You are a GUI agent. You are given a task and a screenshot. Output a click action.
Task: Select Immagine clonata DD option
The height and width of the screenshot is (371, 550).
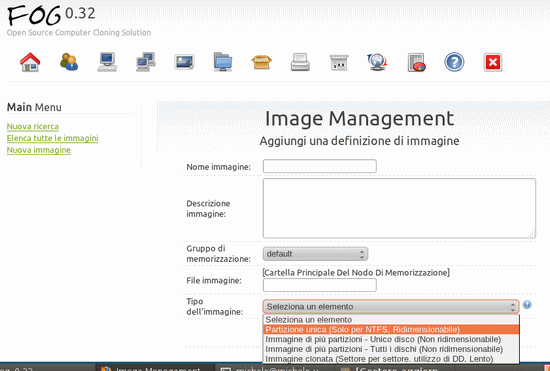[x=391, y=359]
